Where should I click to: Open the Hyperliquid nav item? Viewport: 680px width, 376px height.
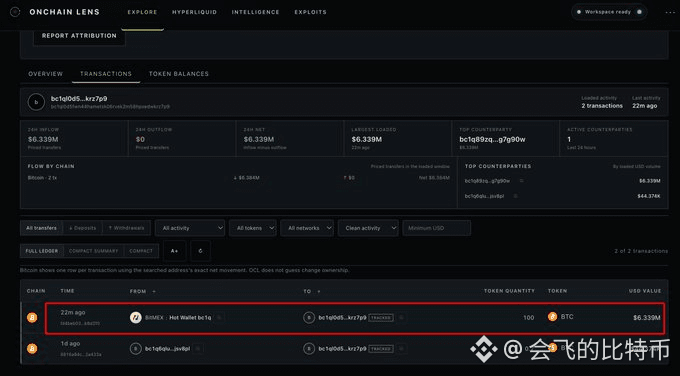194,12
